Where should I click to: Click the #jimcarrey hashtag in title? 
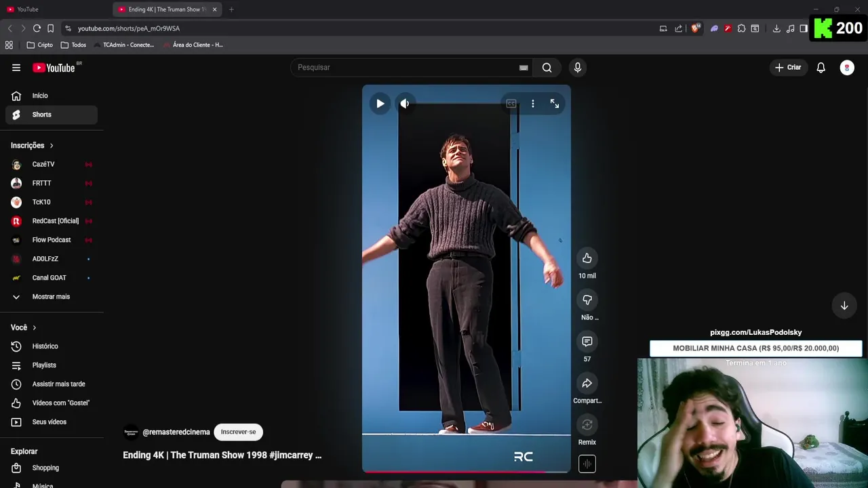coord(291,455)
